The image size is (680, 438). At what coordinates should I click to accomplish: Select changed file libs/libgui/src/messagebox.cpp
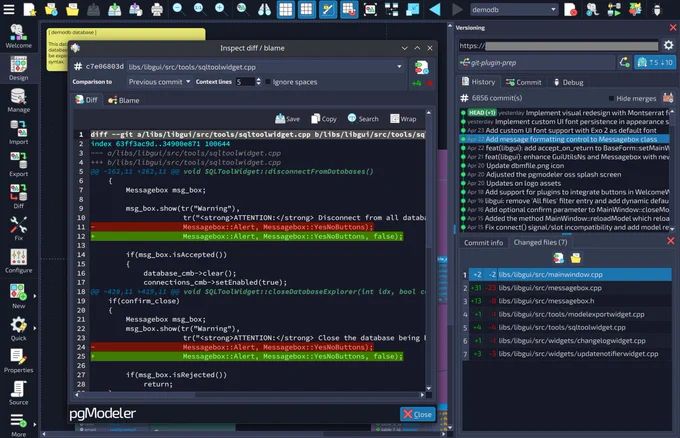(567, 288)
